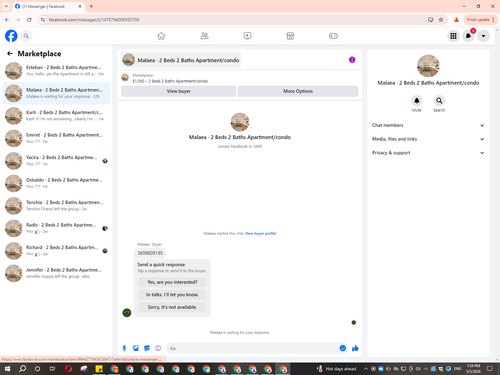This screenshot has height=375, width=500.
Task: Expand Media, files and links section
Action: pos(428,139)
